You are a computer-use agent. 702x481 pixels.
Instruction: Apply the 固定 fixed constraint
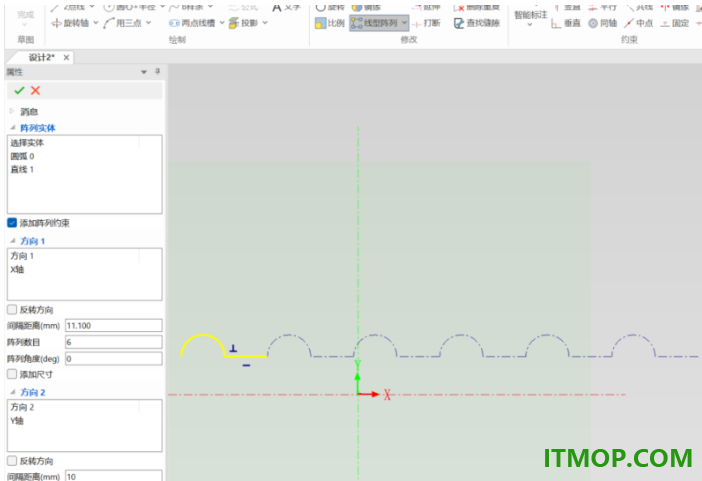point(675,23)
